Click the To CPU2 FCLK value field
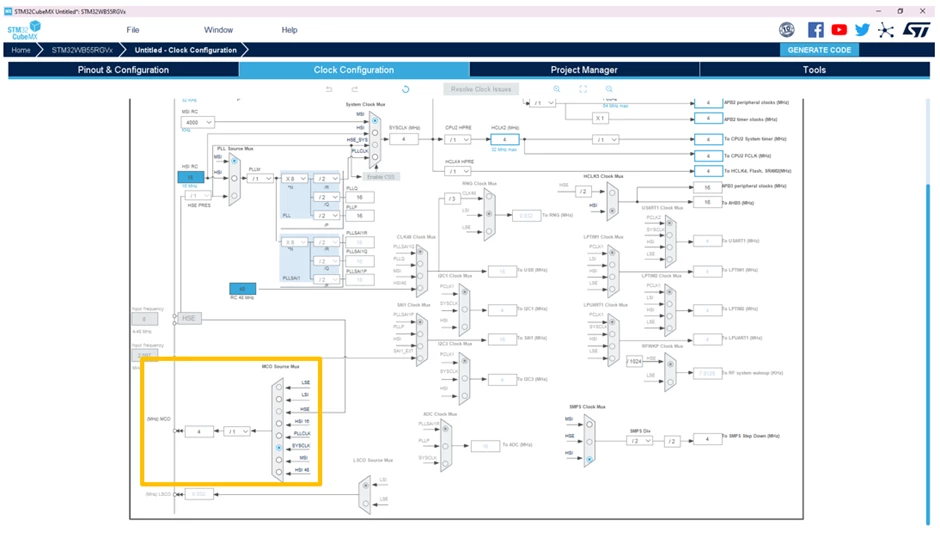The width and height of the screenshot is (940, 538). click(x=708, y=156)
